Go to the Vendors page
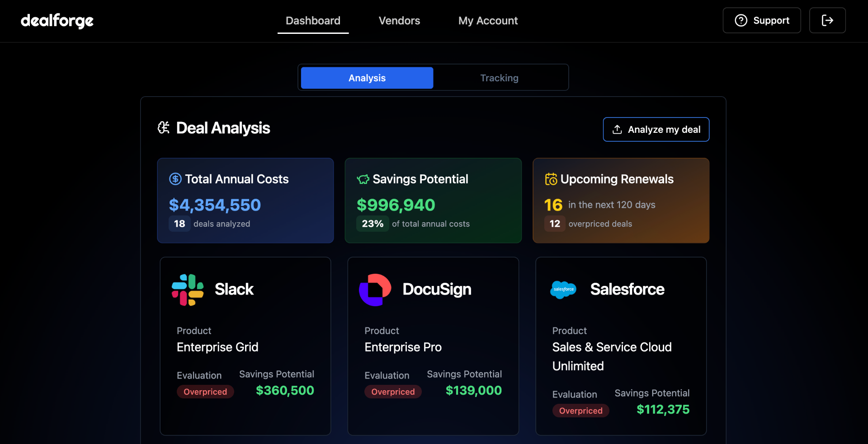This screenshot has height=444, width=868. pyautogui.click(x=399, y=21)
